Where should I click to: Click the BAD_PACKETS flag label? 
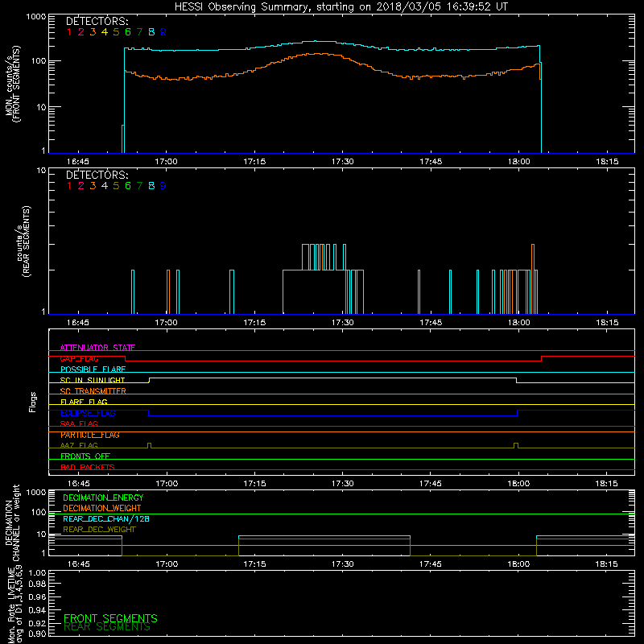point(88,467)
